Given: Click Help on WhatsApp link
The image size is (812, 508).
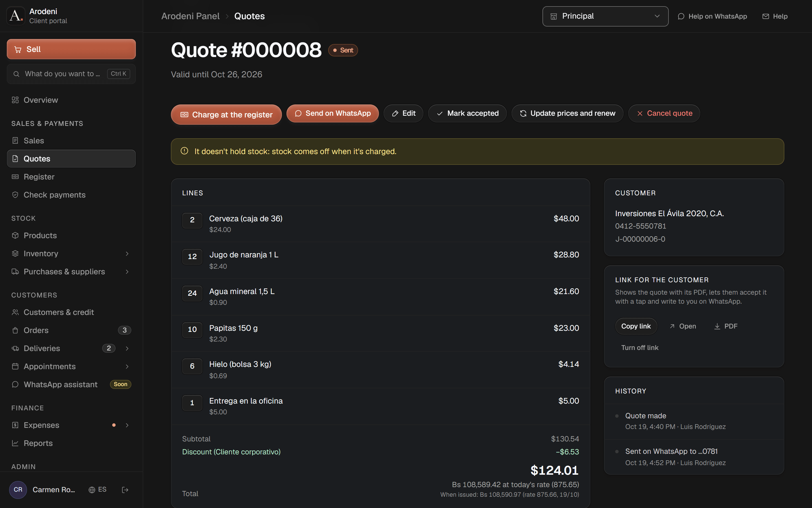Looking at the screenshot, I should (x=712, y=16).
